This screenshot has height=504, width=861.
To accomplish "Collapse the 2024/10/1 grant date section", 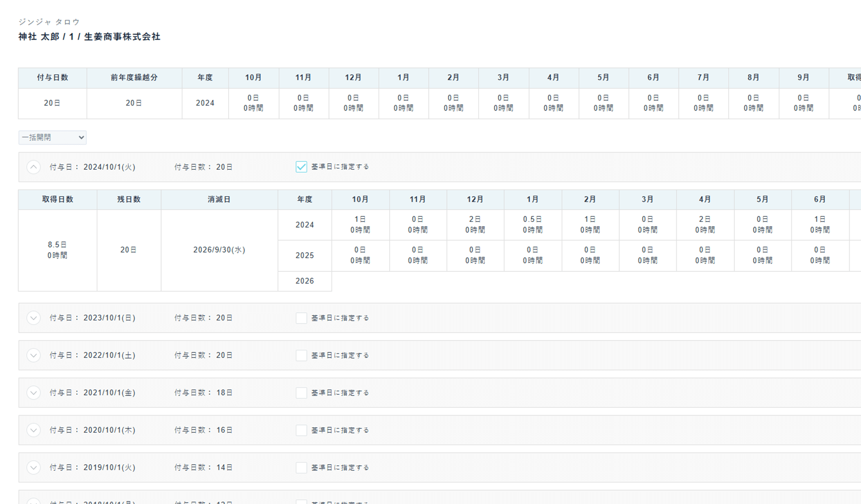I will coord(34,167).
